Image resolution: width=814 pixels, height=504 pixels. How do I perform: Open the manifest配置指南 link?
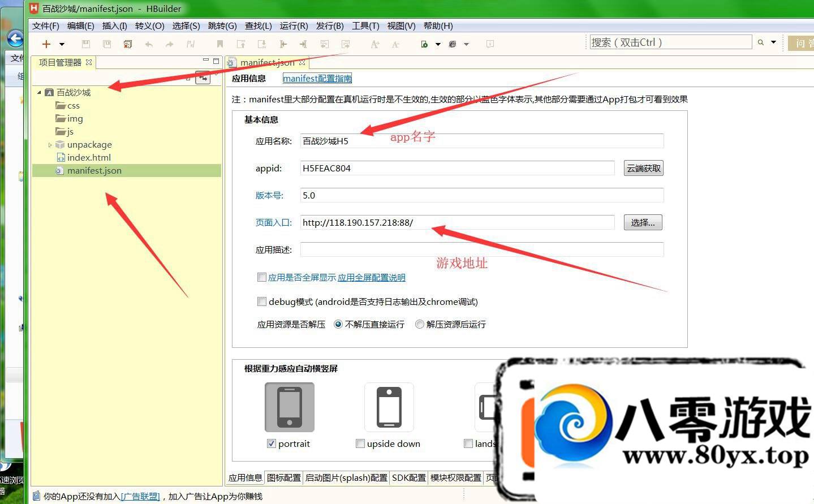click(x=317, y=79)
